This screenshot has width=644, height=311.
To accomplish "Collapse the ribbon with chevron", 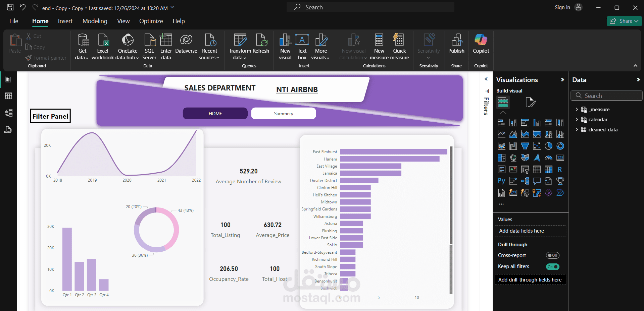I will pos(635,66).
